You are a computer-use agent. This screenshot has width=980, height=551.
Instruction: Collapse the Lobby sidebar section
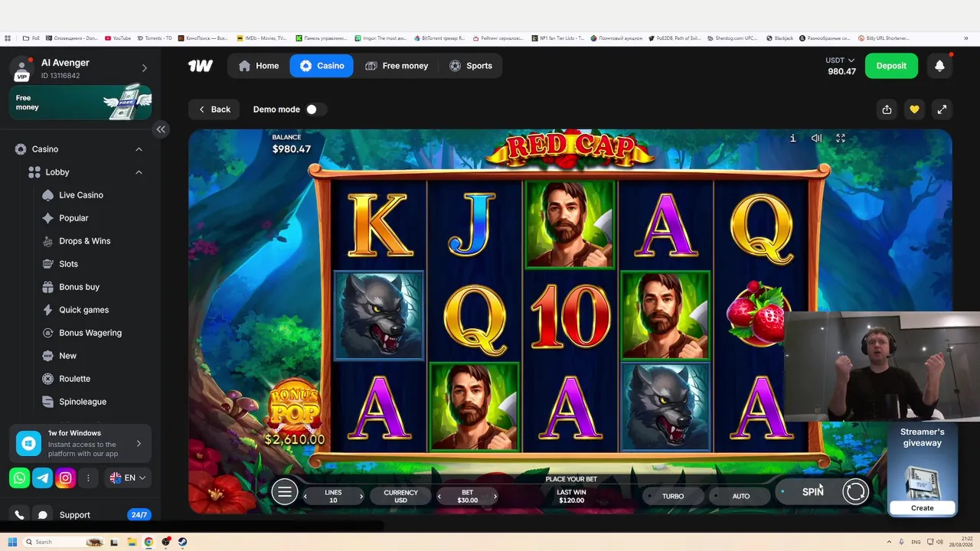coord(139,172)
